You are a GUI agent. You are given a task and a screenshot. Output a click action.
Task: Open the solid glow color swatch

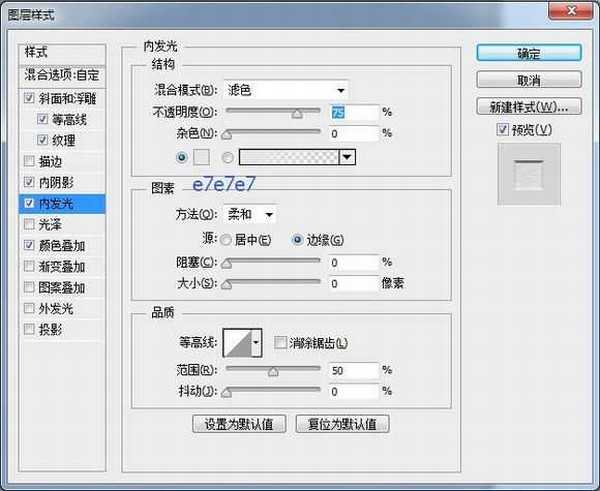point(200,156)
